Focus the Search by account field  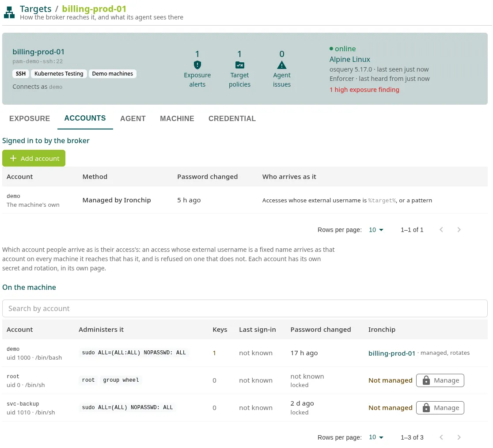click(245, 308)
